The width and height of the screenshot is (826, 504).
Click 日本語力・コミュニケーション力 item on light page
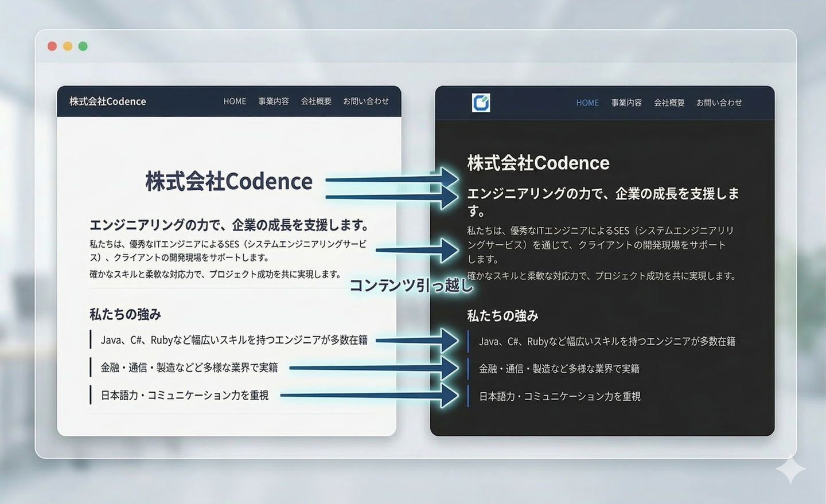(x=185, y=395)
